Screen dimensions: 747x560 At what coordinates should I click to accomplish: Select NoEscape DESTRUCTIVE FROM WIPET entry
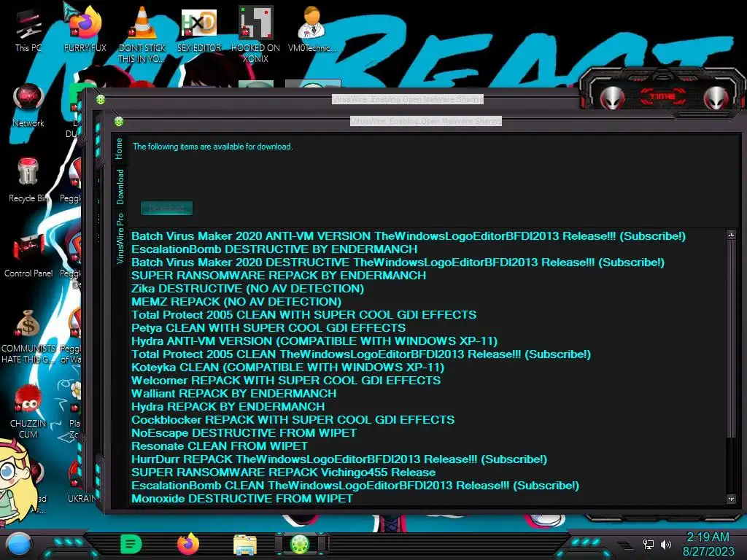click(x=244, y=433)
